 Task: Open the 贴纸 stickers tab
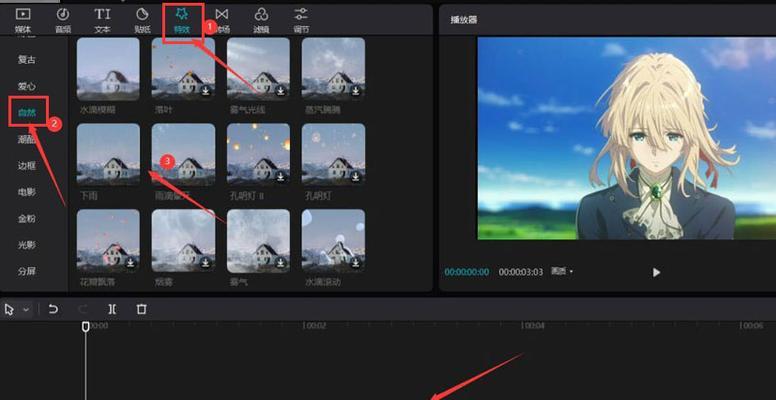(x=142, y=20)
